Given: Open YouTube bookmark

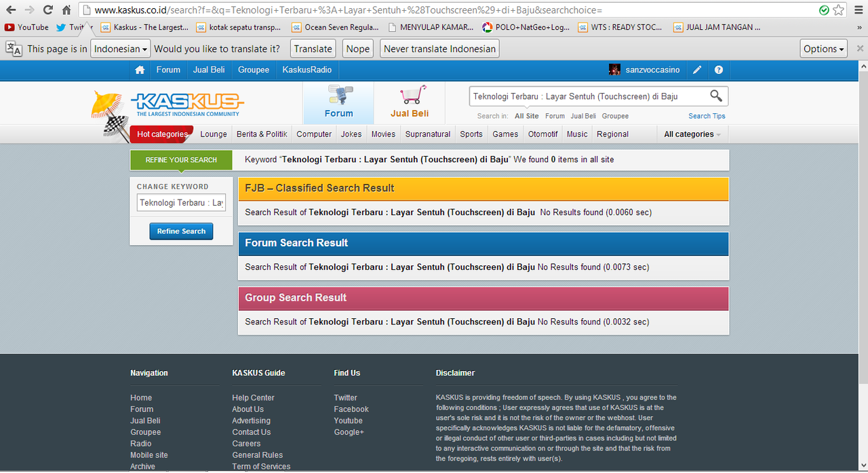Looking at the screenshot, I should pyautogui.click(x=27, y=27).
